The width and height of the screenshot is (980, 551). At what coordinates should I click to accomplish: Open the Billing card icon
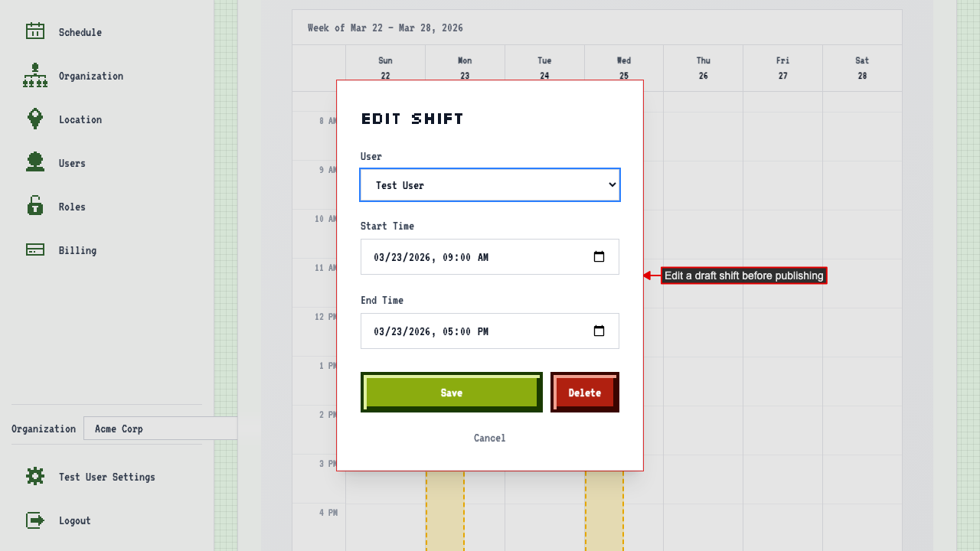(34, 249)
